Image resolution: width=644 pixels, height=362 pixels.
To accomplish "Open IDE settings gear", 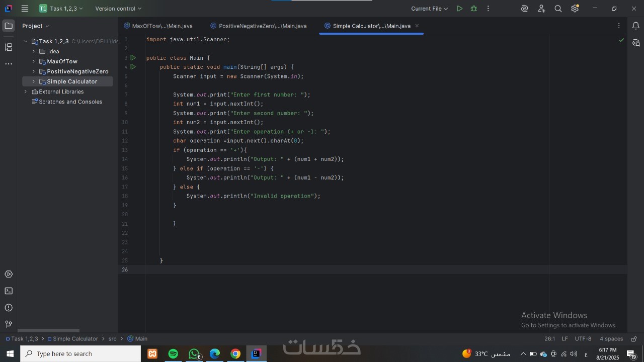I will [x=575, y=9].
